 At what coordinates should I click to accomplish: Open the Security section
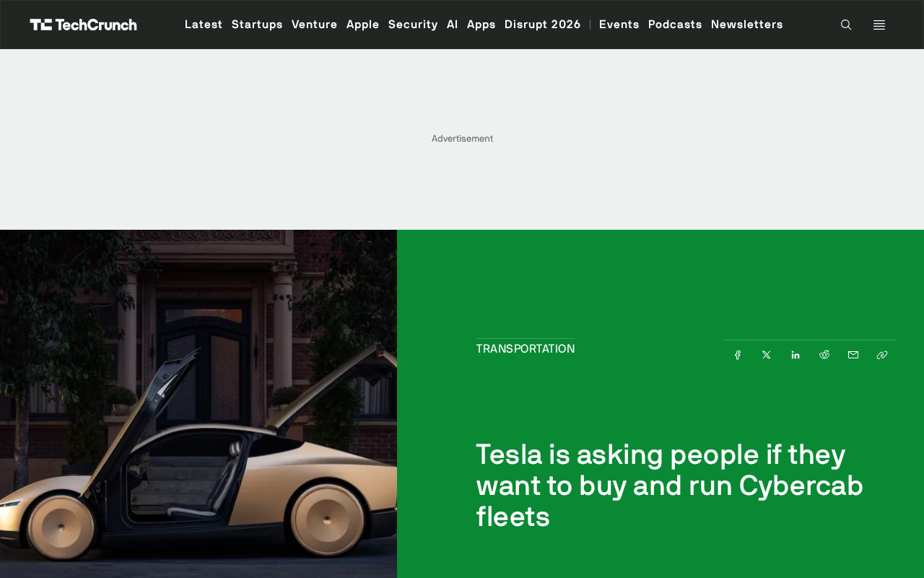(413, 25)
